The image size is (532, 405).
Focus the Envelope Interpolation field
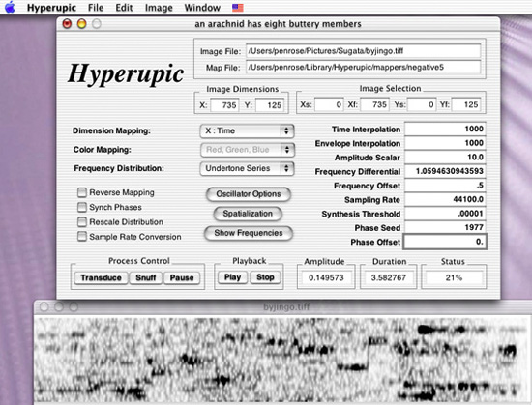coord(445,143)
